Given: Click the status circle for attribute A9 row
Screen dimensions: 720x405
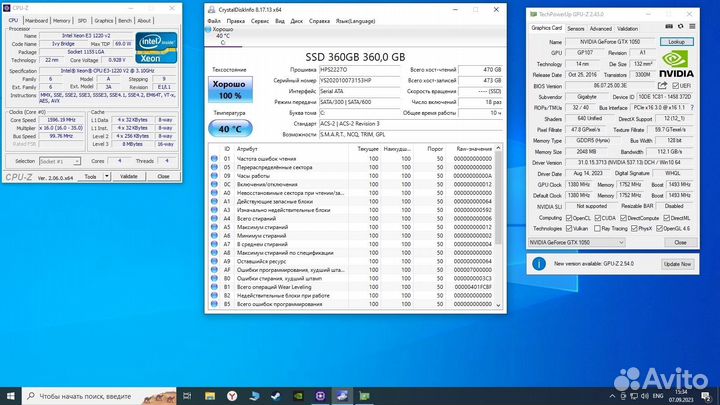Looking at the screenshot, I should (214, 261).
